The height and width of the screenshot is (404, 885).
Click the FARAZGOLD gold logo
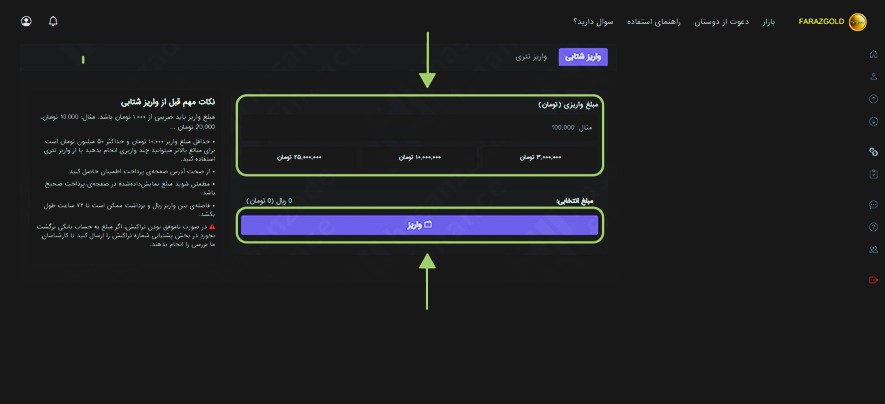tap(857, 22)
